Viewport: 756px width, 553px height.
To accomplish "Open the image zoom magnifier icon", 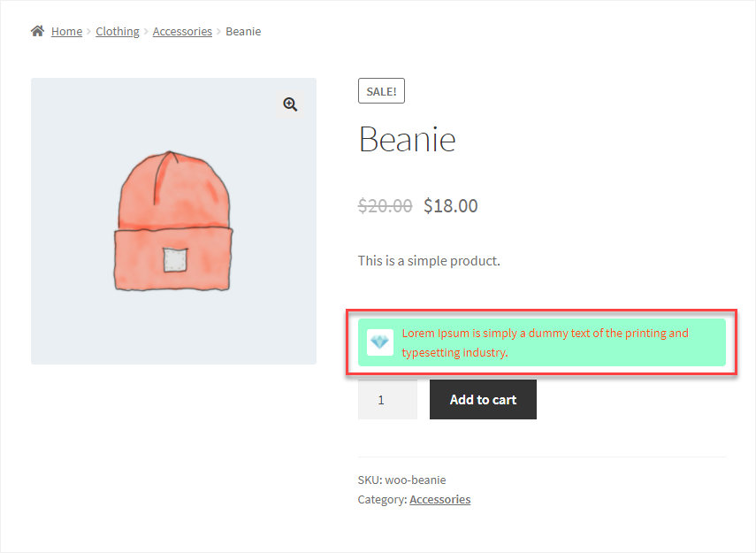I will [x=290, y=104].
